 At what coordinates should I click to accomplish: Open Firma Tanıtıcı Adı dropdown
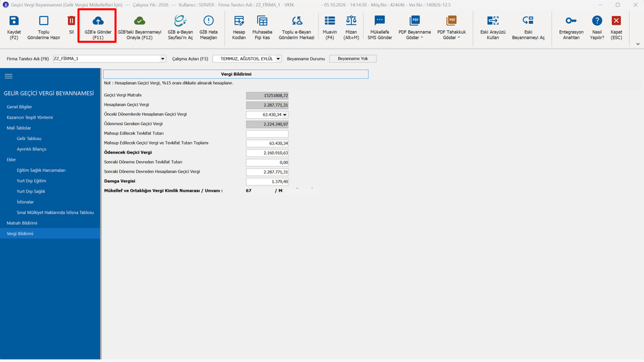[x=163, y=58]
